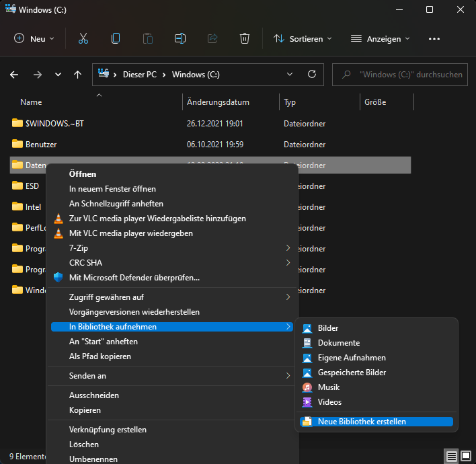This screenshot has width=476, height=464.
Task: Click the Share icon in toolbar
Action: point(212,38)
